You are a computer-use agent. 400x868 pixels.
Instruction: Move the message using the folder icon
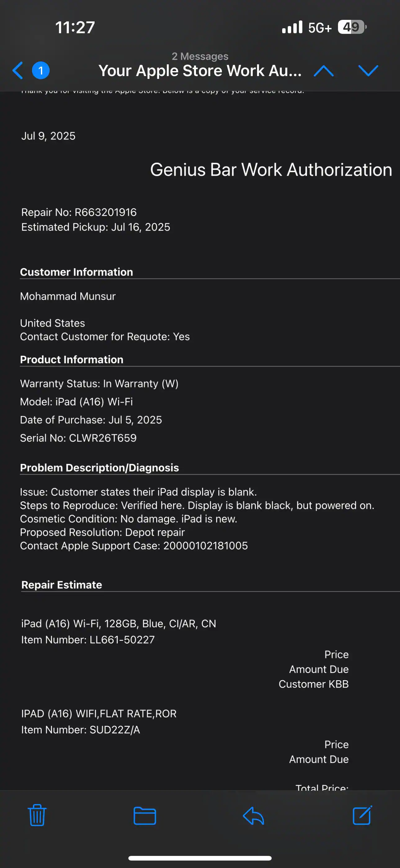tap(145, 816)
